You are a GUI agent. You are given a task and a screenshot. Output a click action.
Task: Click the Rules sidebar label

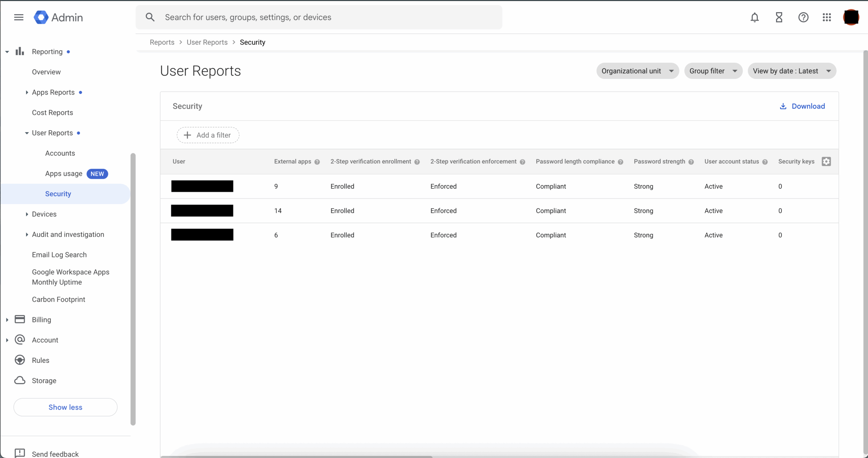point(41,360)
